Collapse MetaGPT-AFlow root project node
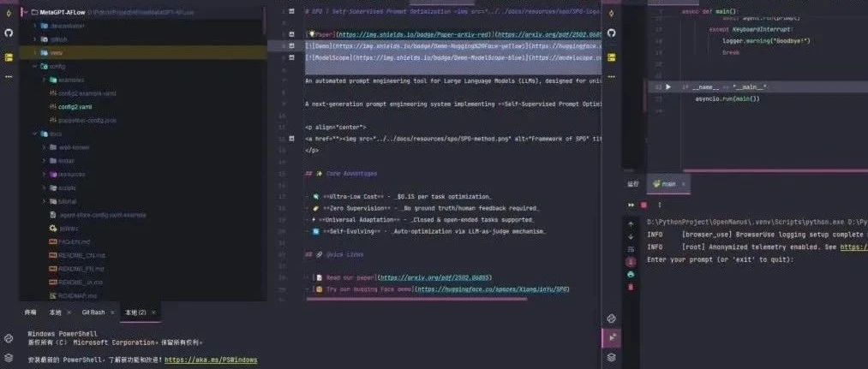 point(26,12)
